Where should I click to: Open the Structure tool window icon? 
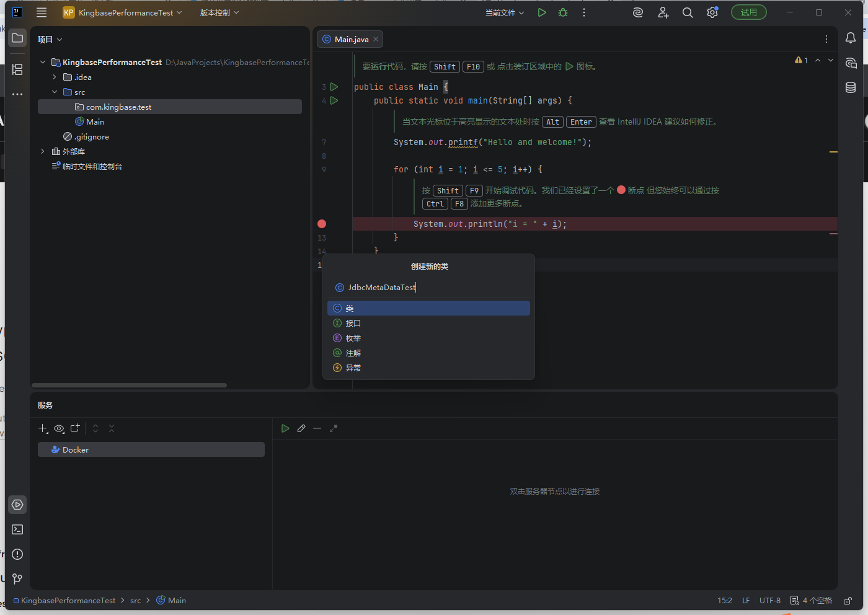[17, 69]
